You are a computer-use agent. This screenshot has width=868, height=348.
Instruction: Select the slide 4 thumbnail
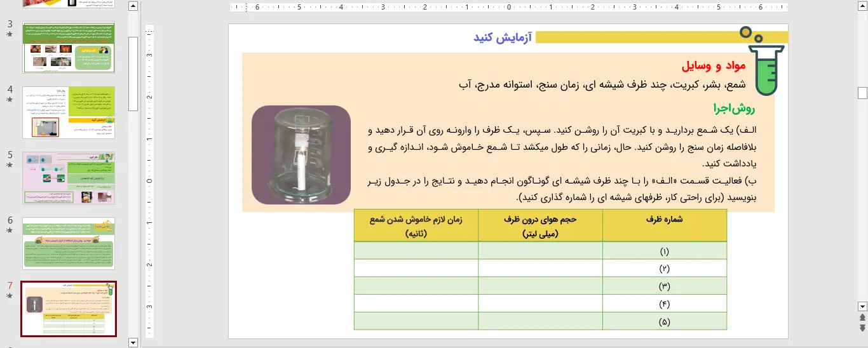[69, 112]
